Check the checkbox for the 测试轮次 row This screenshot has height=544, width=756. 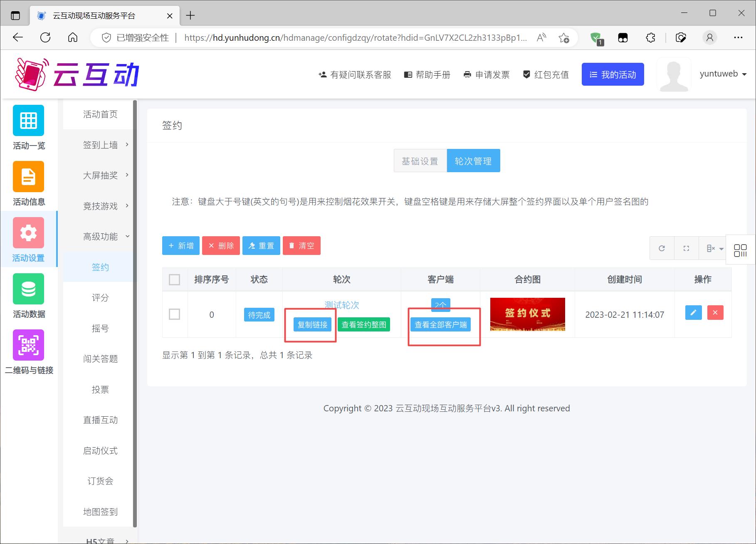click(175, 314)
